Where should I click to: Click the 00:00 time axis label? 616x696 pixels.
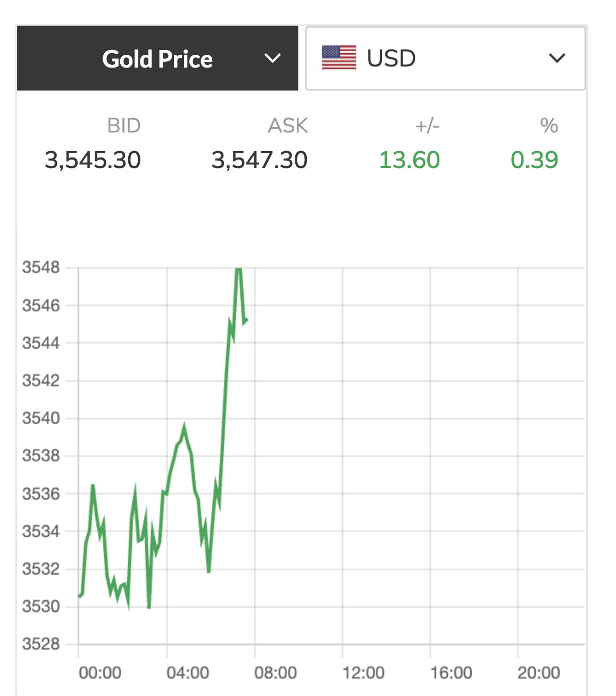click(x=100, y=673)
